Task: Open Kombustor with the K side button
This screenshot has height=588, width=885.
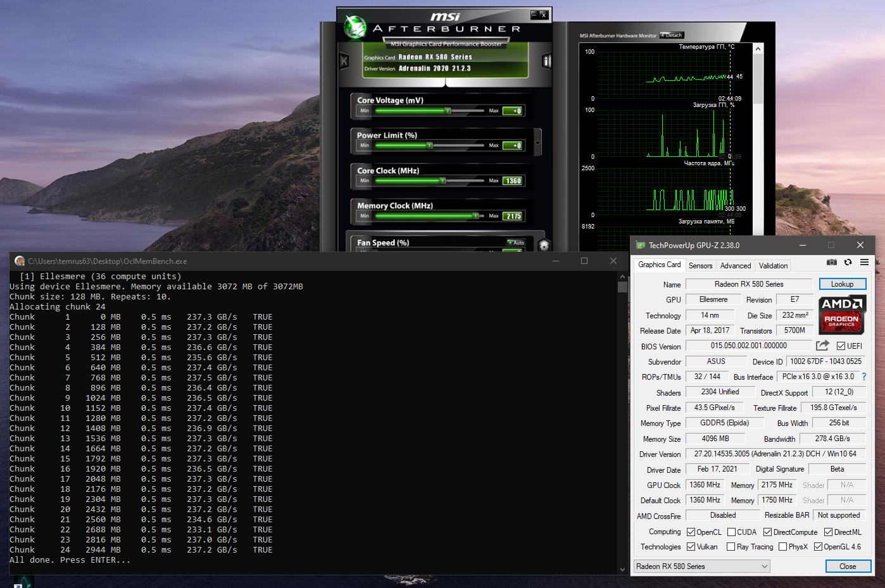Action: click(344, 61)
